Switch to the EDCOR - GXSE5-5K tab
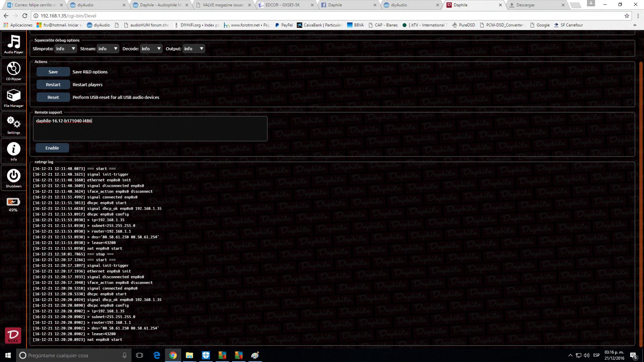This screenshot has height=362, width=644. (285, 5)
